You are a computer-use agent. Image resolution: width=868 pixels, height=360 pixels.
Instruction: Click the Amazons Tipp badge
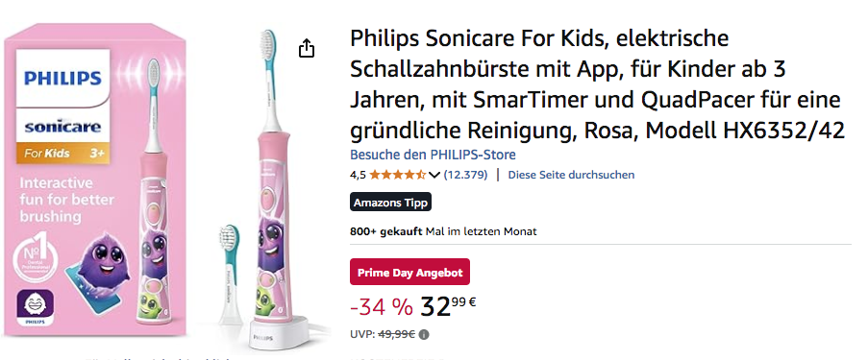point(390,203)
